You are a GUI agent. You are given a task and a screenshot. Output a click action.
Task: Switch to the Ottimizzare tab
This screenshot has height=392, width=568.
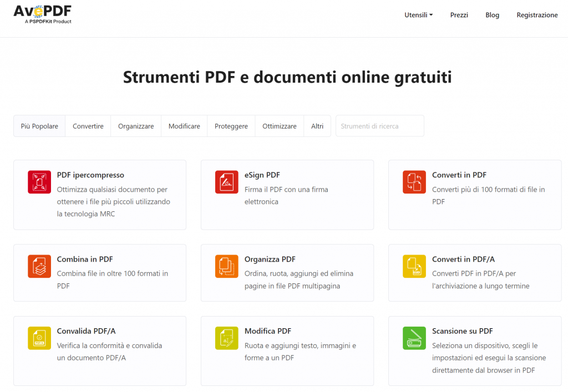click(x=279, y=126)
